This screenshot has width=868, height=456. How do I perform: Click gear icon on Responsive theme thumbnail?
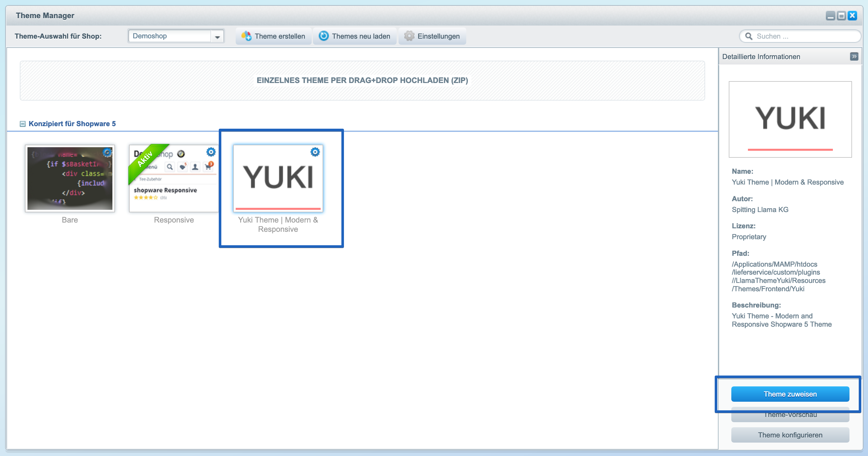pyautogui.click(x=211, y=152)
